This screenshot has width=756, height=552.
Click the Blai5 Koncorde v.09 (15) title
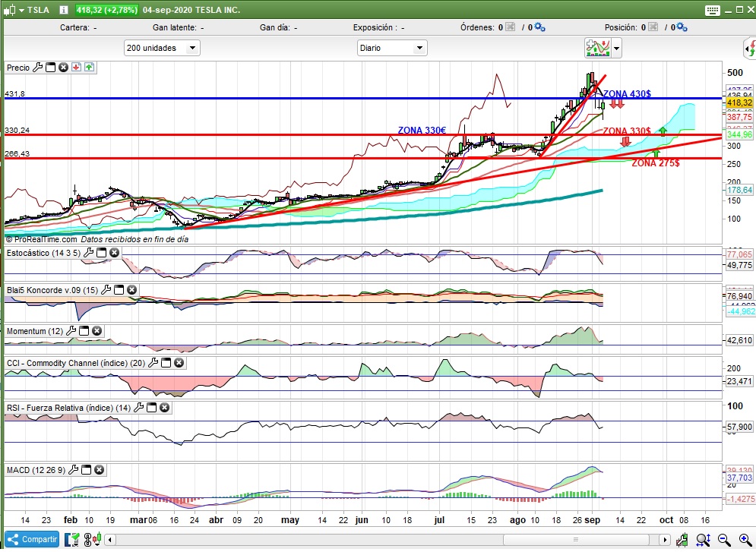click(52, 290)
